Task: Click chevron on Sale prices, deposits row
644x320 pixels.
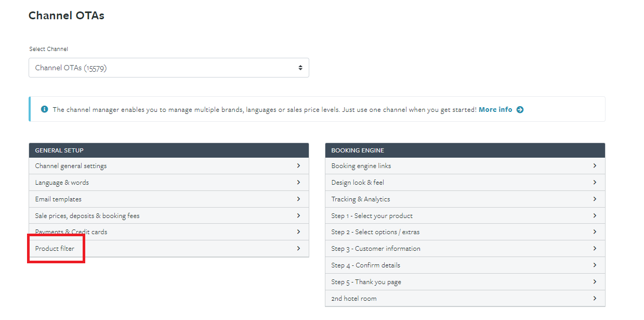Action: point(298,215)
